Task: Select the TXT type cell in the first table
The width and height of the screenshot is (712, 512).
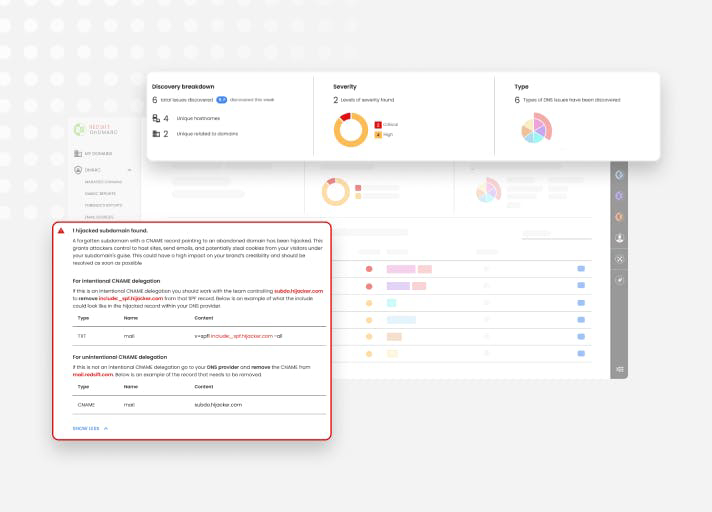Action: coord(82,336)
